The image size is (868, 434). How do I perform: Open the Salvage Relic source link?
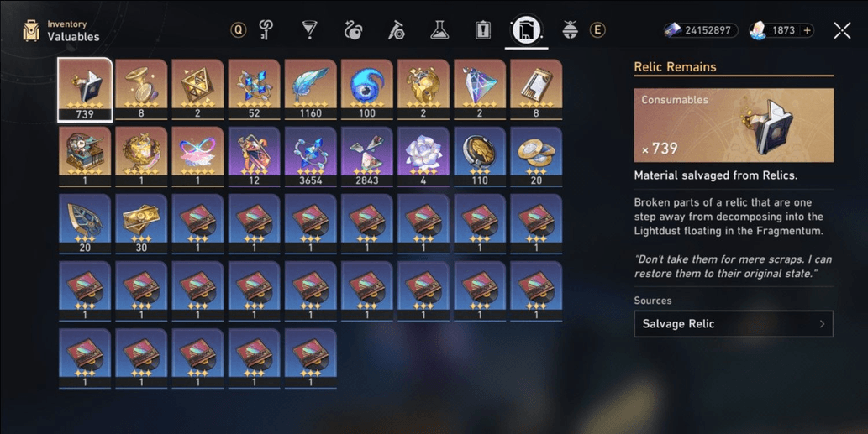pos(734,324)
